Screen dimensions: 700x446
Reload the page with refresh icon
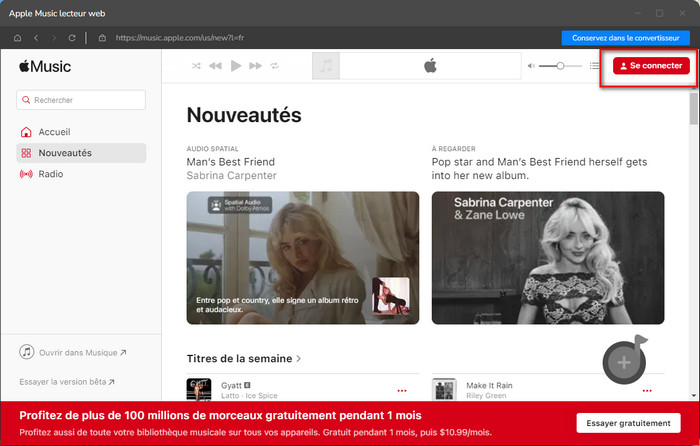[72, 38]
